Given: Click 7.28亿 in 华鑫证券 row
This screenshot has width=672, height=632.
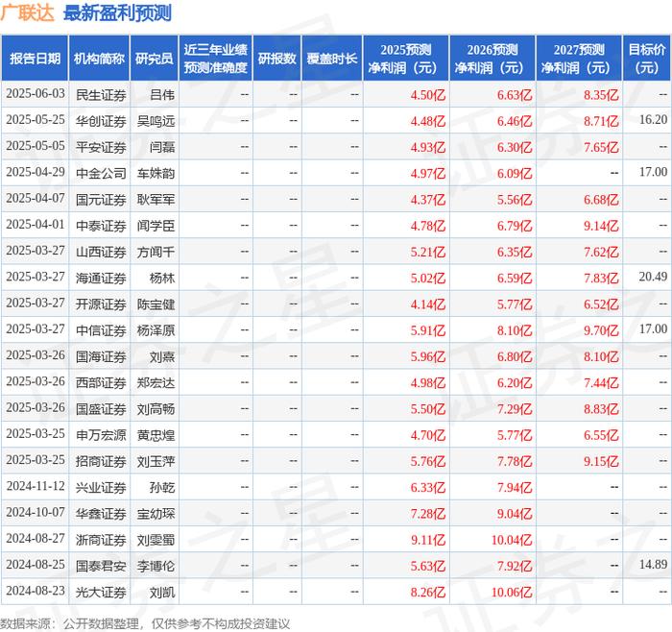Looking at the screenshot, I should pyautogui.click(x=428, y=513).
